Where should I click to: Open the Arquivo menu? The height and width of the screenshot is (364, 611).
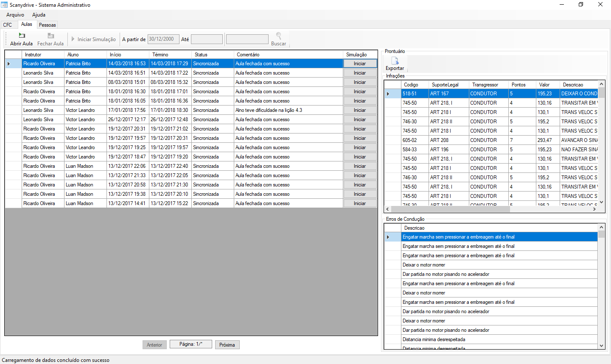15,15
